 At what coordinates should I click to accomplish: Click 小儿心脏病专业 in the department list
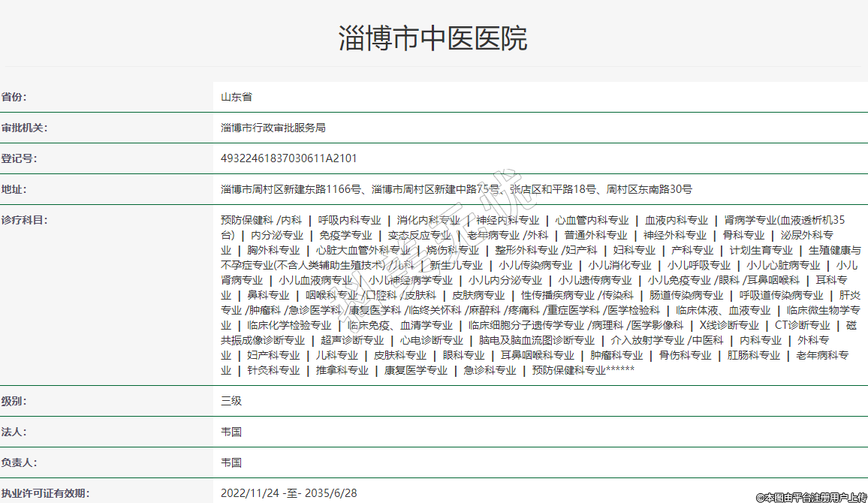[783, 265]
